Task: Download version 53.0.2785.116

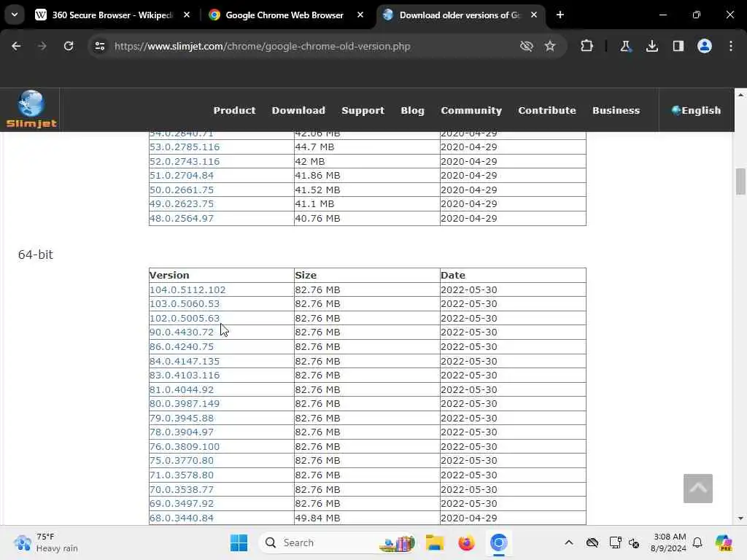Action: tap(185, 147)
